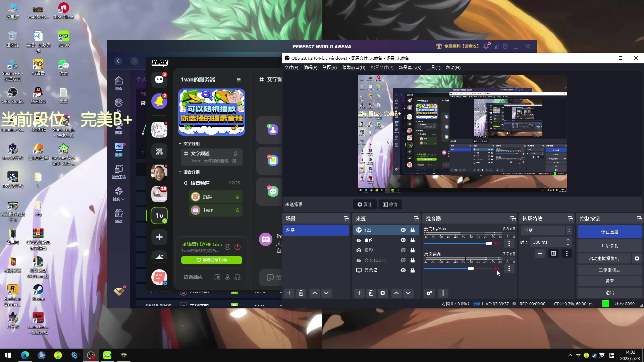Open 视图(V) menu in OBS
644x362 pixels.
click(x=330, y=67)
